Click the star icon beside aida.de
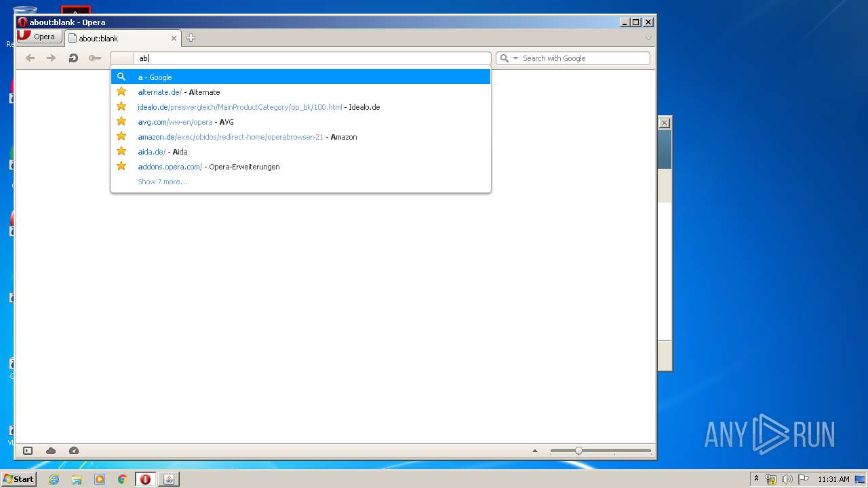 (121, 151)
